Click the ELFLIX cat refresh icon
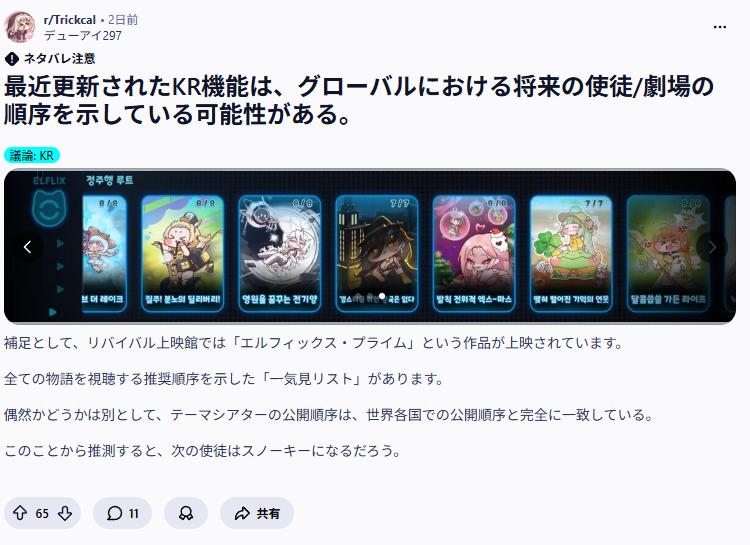The width and height of the screenshot is (750, 545). pos(50,209)
